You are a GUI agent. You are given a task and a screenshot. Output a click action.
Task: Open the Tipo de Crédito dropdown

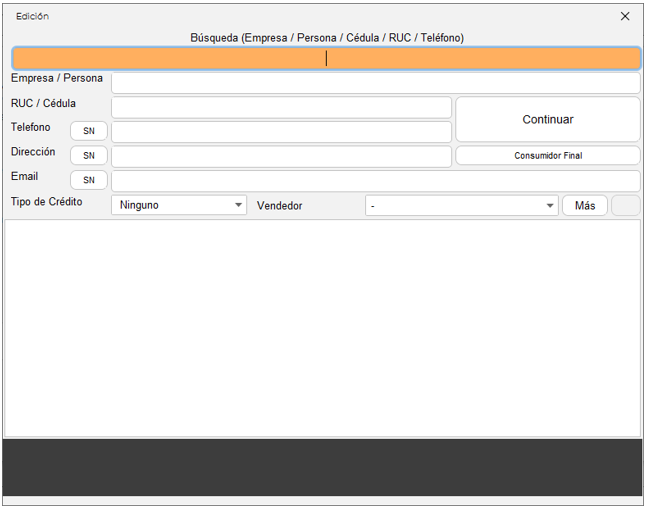(179, 205)
